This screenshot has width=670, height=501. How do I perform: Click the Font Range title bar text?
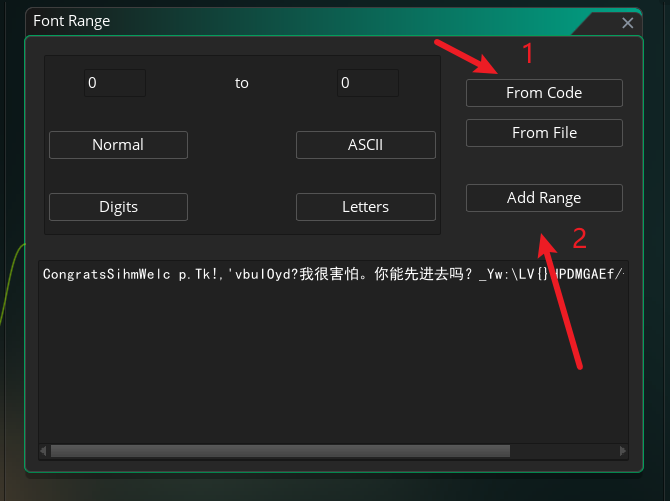point(72,21)
